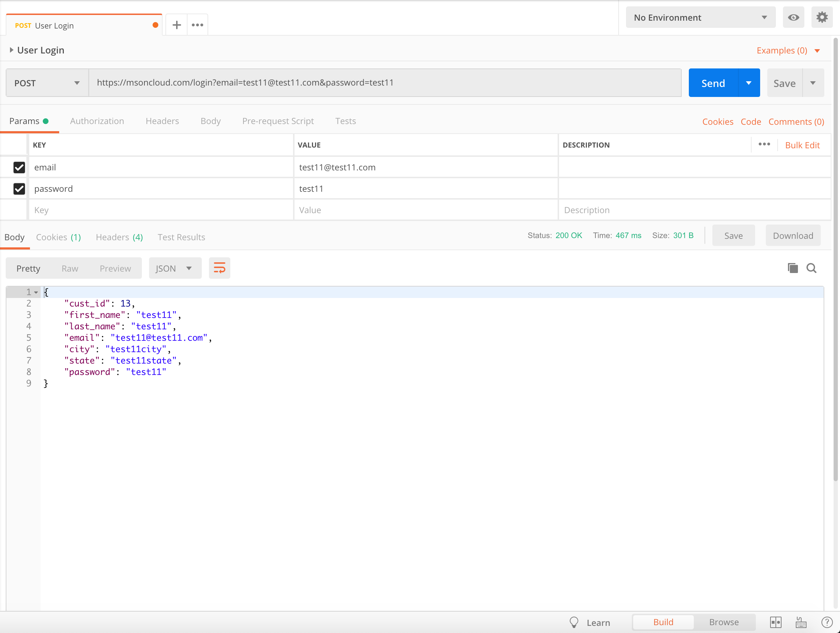The image size is (840, 633).
Task: Toggle the two-pane view layout icon
Action: [x=776, y=622]
